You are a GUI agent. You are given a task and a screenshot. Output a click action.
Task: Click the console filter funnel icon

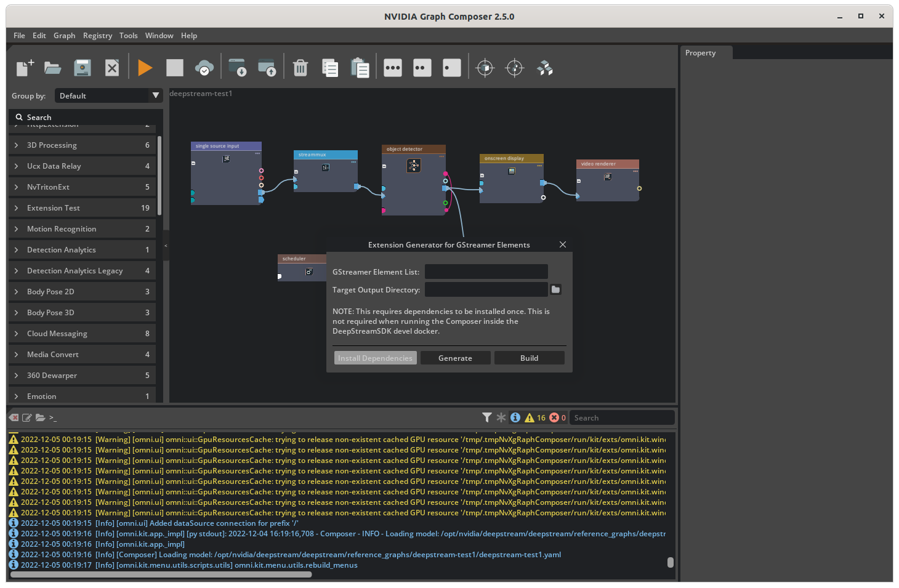(487, 417)
